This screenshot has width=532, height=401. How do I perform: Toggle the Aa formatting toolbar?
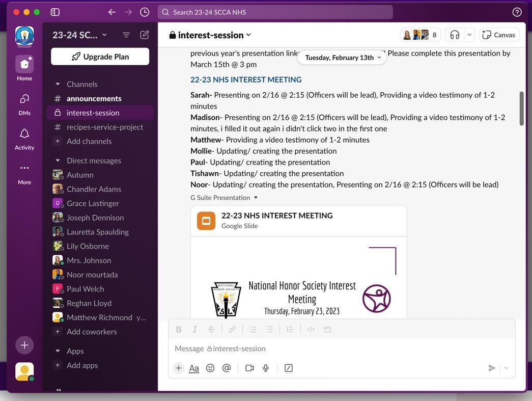click(194, 368)
